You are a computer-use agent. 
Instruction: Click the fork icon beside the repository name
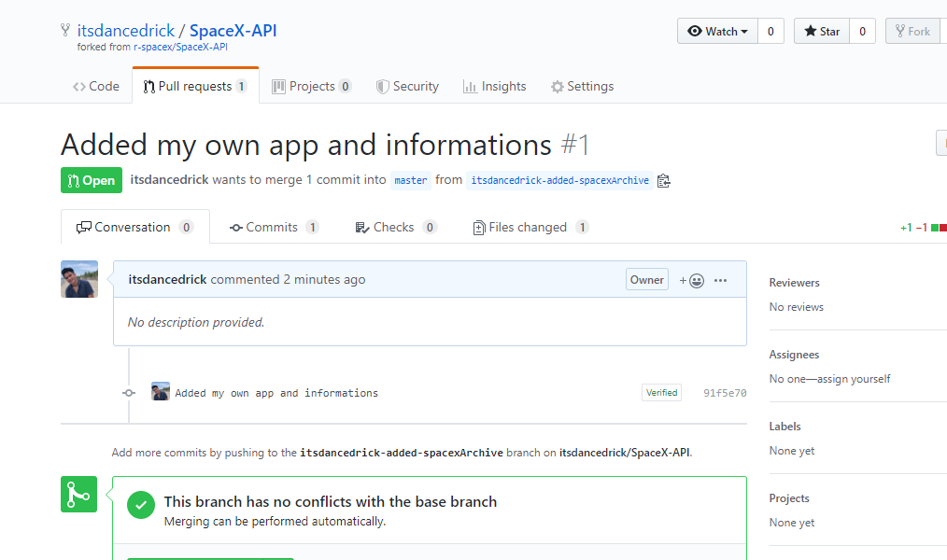[65, 30]
